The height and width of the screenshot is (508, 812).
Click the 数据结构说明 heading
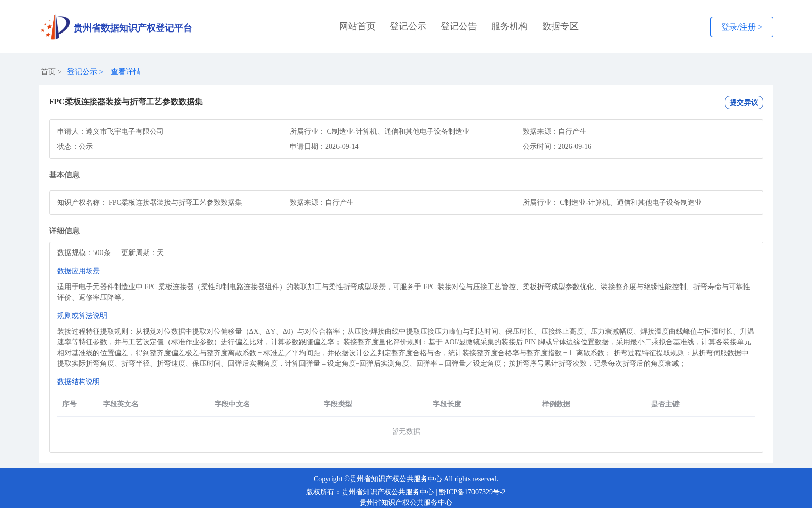coord(79,382)
